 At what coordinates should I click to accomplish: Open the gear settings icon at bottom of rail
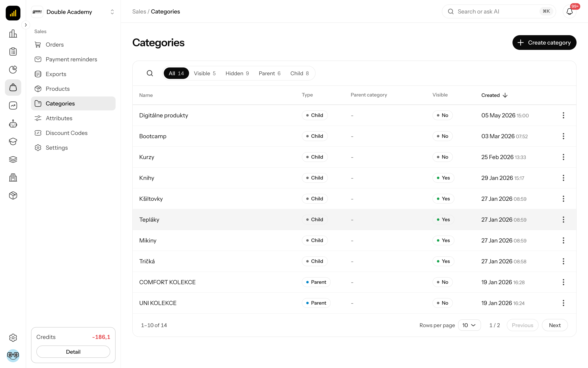pos(13,338)
